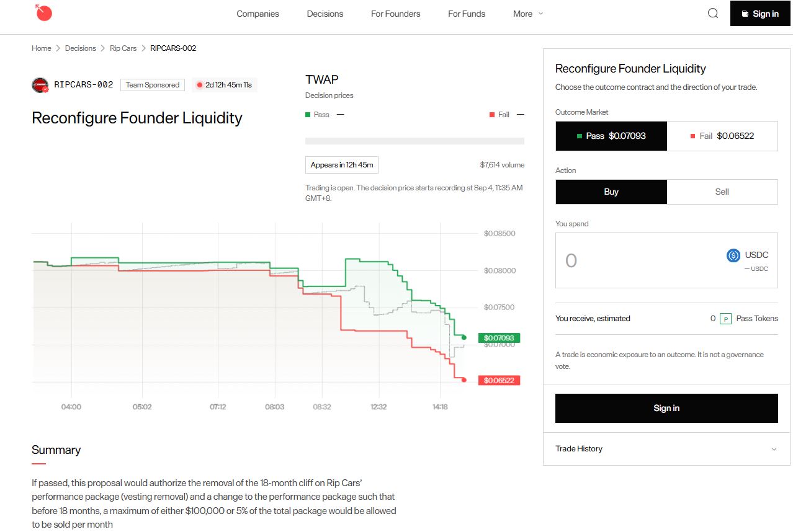
Task: Click the Appears in 12h 45m button
Action: coord(342,165)
